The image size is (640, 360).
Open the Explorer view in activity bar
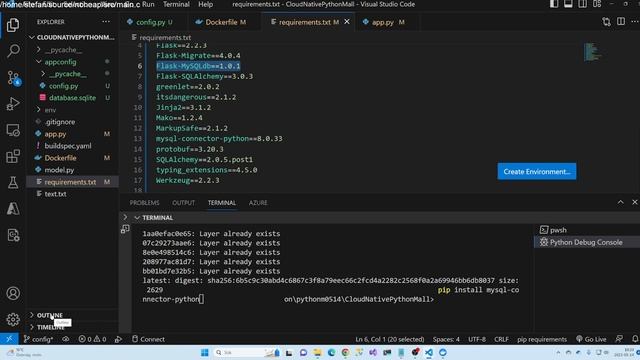click(13, 25)
